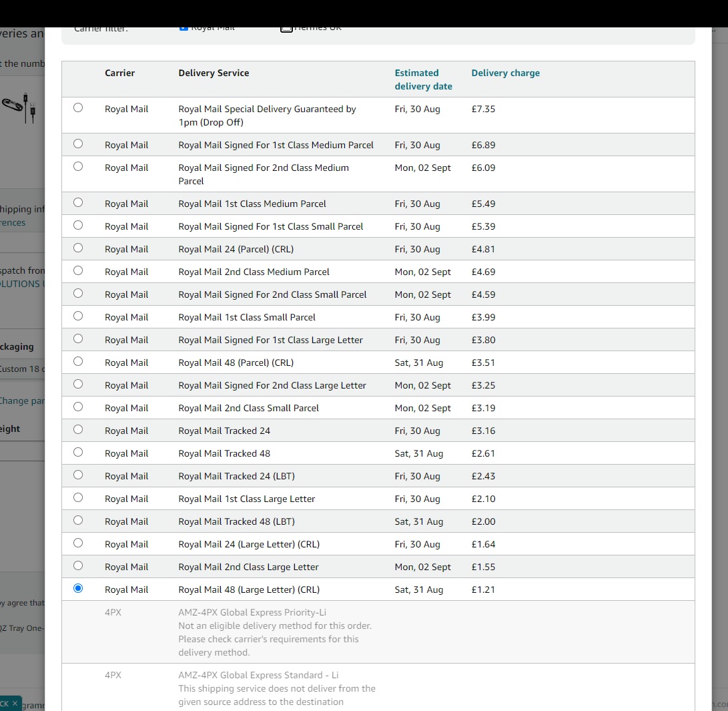Click 'Fri, 30 Aug' date in £7.35 row
This screenshot has height=711, width=728.
tap(418, 109)
